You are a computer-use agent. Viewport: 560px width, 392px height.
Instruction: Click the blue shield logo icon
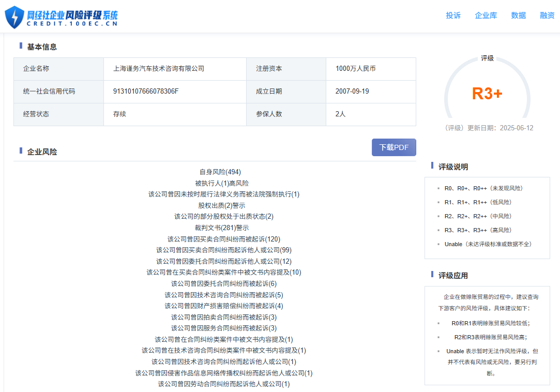pyautogui.click(x=14, y=17)
